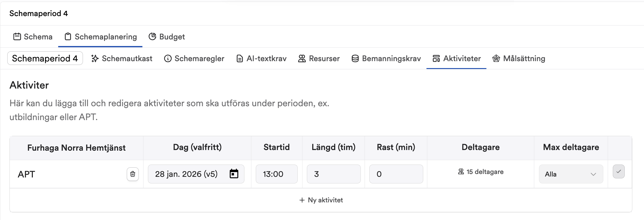
Task: Click the Startid column header
Action: tap(277, 147)
